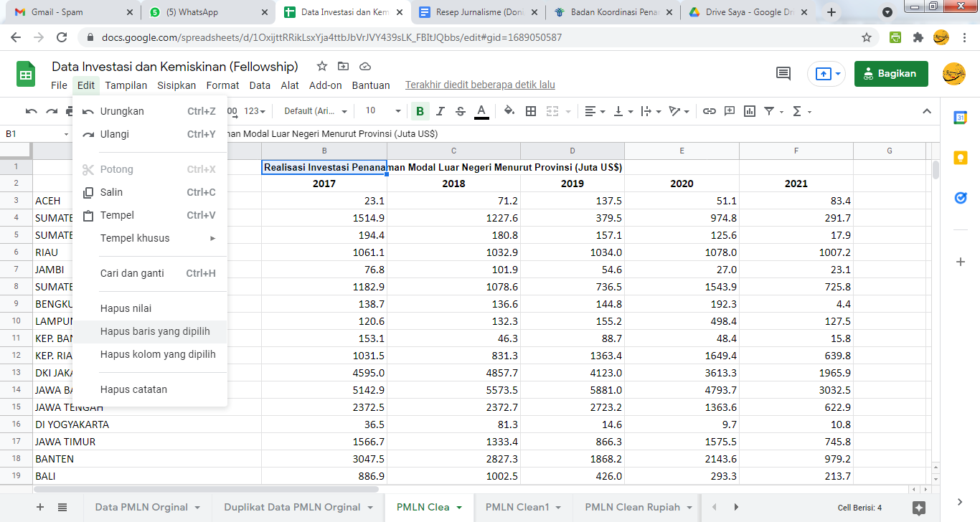The width and height of the screenshot is (980, 522).
Task: Open comment history speech bubble icon
Action: 783,74
